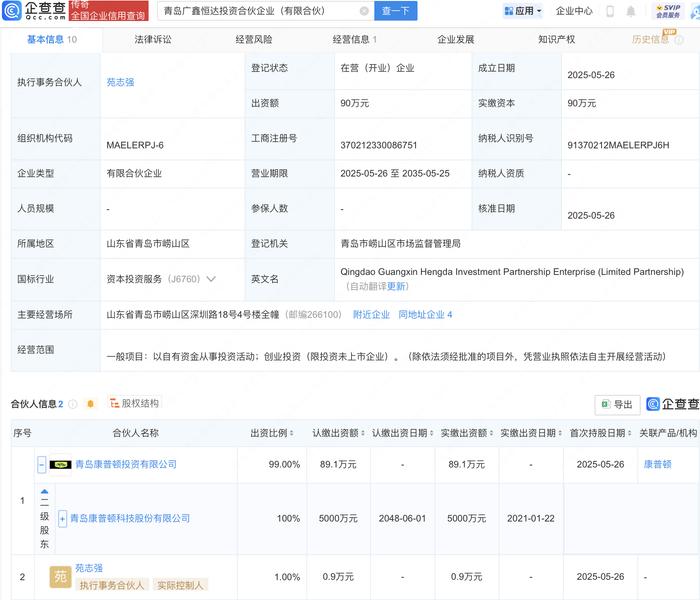
Task: Switch to 基本信息 tab
Action: (52, 39)
